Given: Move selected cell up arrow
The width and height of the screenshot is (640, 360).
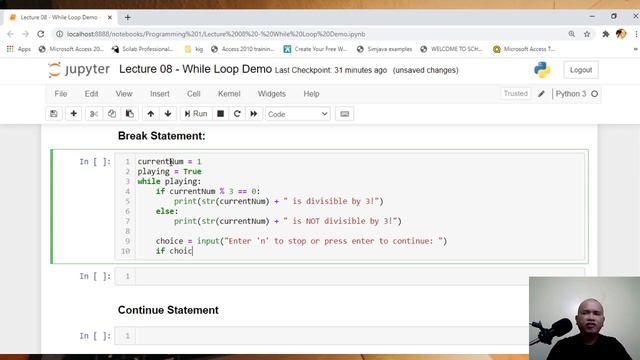Looking at the screenshot, I should 151,114.
